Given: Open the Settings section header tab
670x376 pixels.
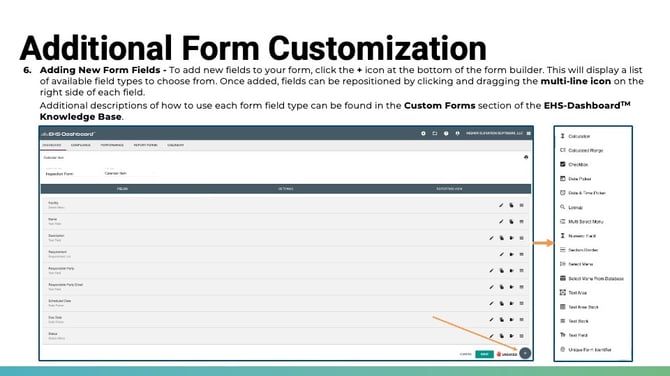Looking at the screenshot, I should [x=286, y=189].
